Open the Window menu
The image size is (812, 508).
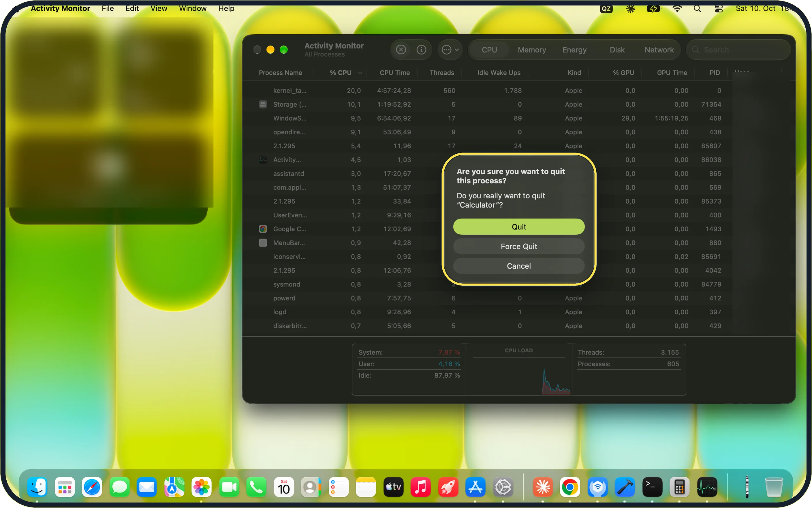click(193, 8)
